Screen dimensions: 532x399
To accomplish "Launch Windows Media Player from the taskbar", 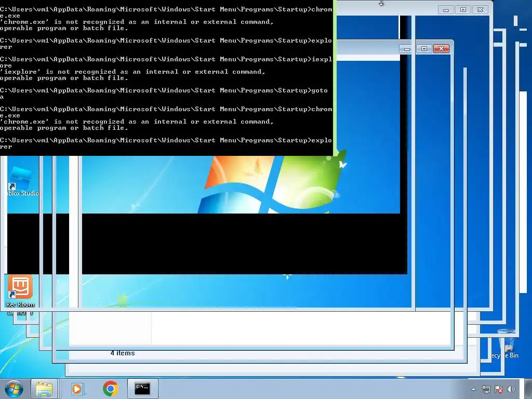I will coord(77,389).
